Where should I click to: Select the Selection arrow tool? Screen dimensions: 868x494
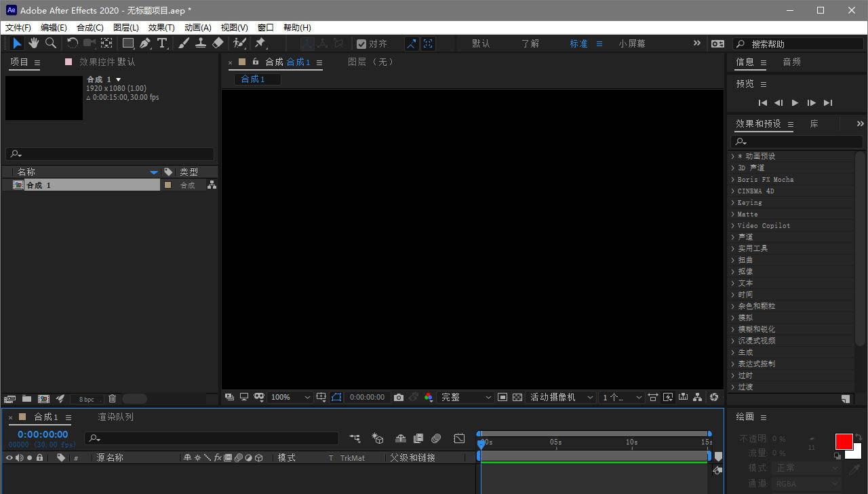point(17,43)
